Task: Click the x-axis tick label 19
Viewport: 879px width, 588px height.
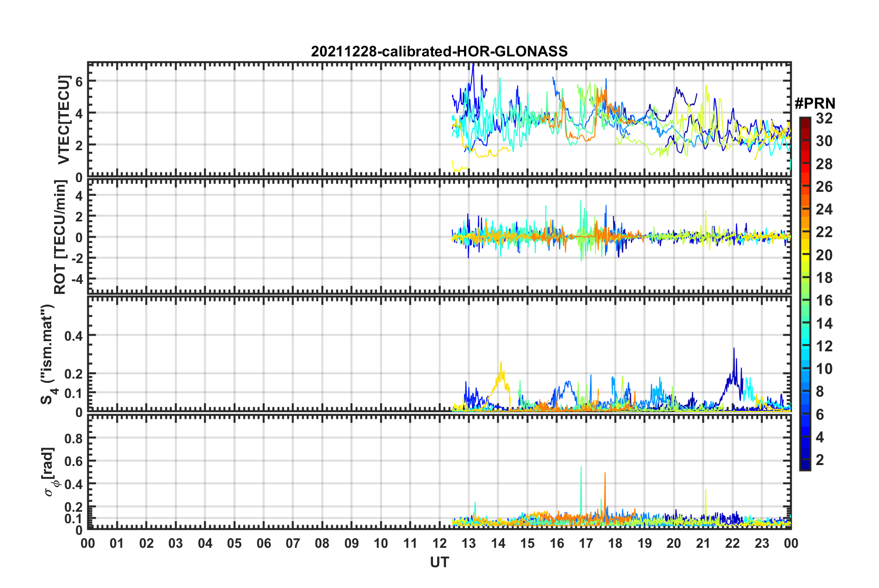Action: click(645, 543)
